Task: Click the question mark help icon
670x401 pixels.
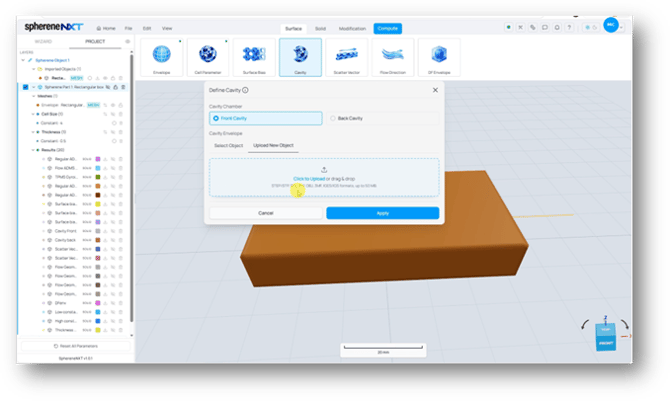Action: click(569, 27)
